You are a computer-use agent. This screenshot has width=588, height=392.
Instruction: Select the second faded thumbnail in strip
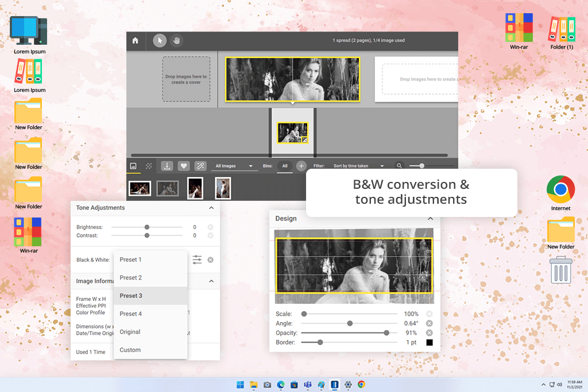pos(167,188)
